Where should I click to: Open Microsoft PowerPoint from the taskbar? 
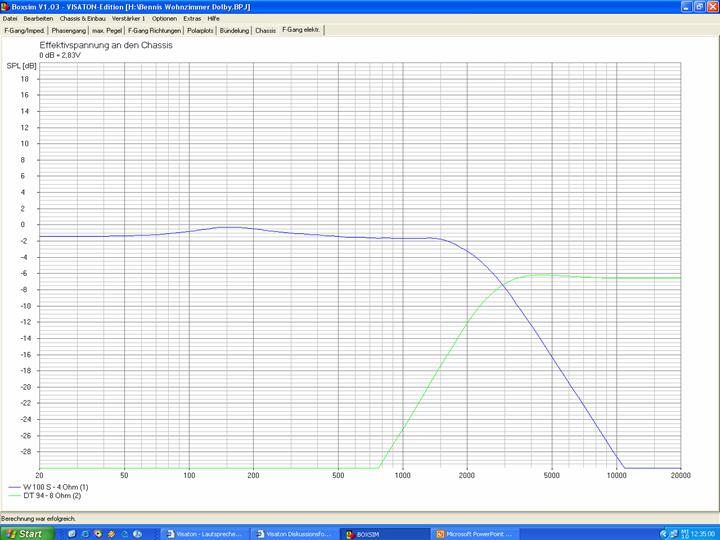coord(477,533)
